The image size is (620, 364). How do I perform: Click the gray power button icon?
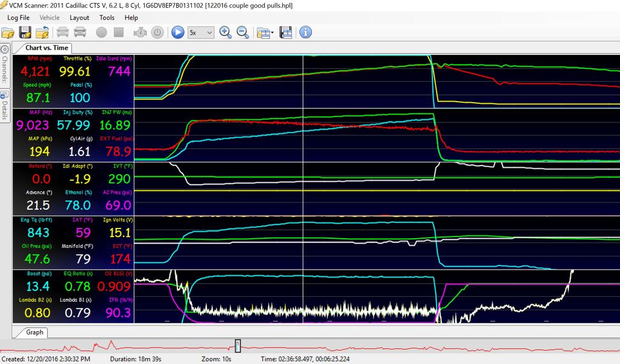pos(157,33)
